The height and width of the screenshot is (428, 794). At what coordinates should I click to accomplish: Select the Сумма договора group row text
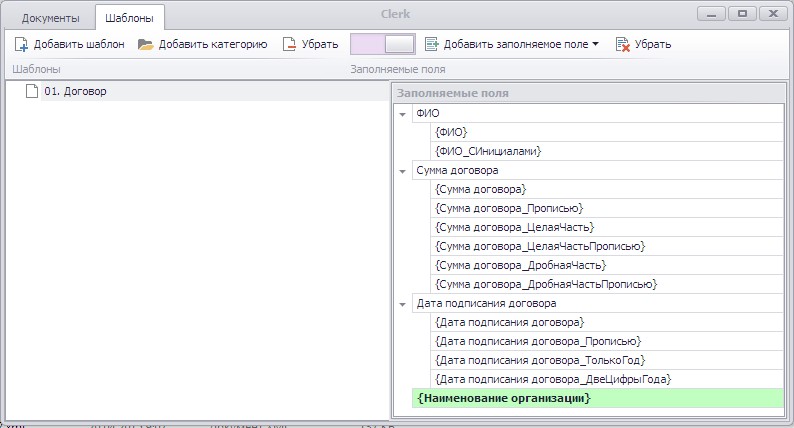[x=457, y=171]
